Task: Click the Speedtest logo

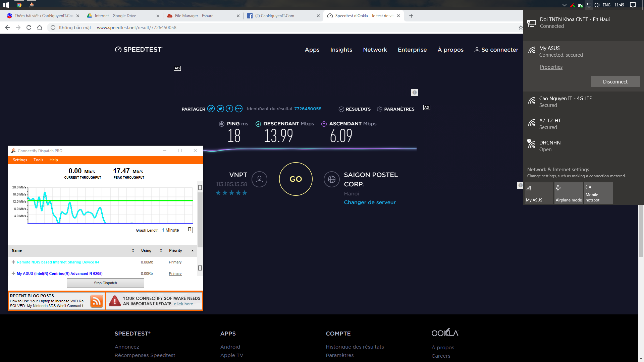Action: (x=138, y=50)
